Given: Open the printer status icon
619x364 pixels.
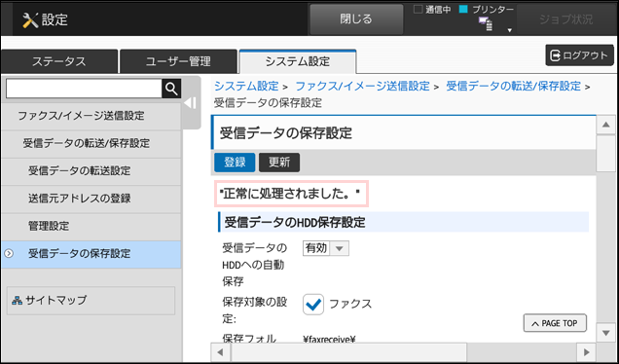Looking at the screenshot, I should 486,24.
